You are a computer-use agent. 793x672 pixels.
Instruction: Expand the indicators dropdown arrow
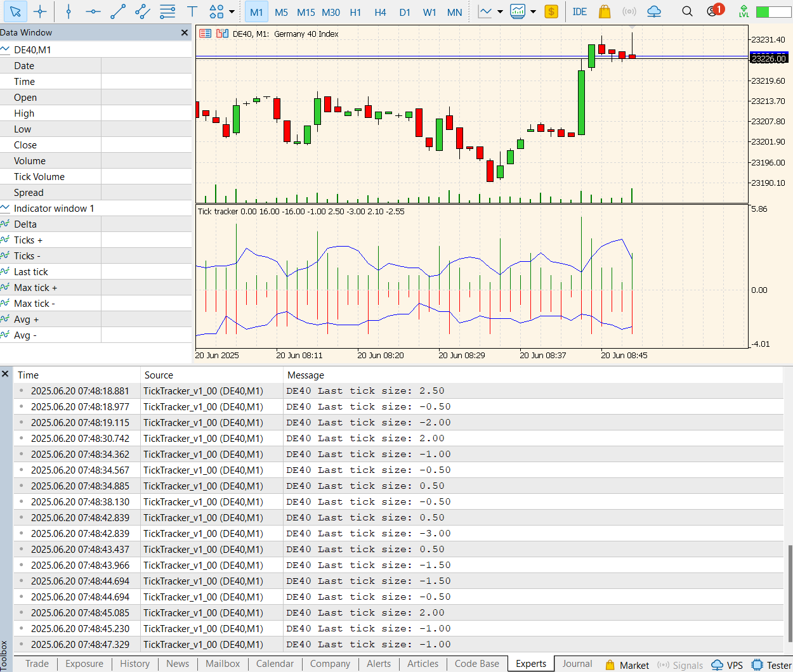point(533,11)
